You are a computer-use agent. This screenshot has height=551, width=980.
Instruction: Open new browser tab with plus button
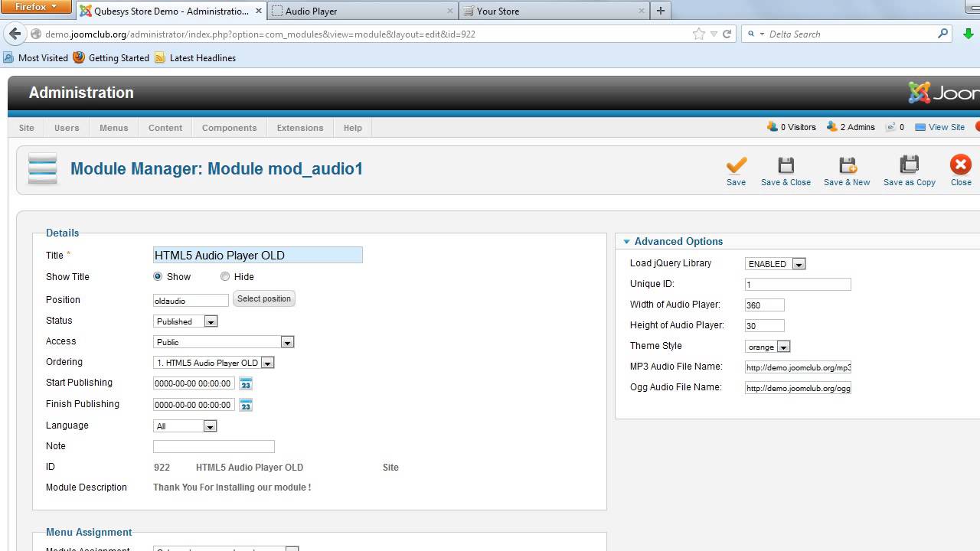point(660,11)
